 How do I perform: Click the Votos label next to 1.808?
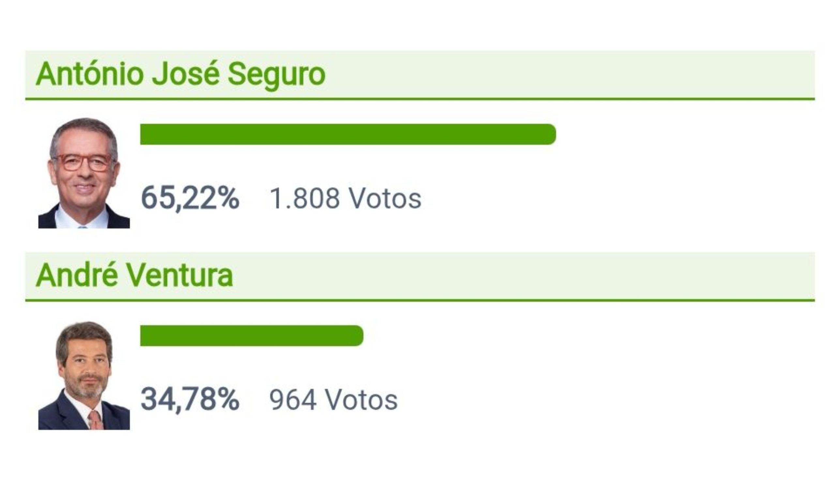point(385,198)
